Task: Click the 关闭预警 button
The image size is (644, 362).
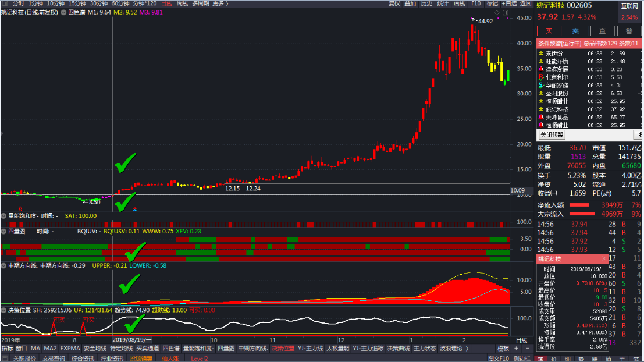Action: pyautogui.click(x=551, y=134)
